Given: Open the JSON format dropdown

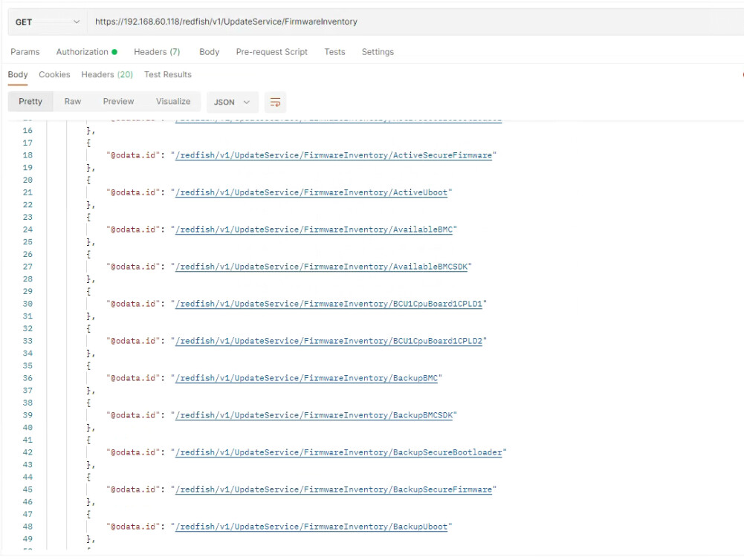Looking at the screenshot, I should click(232, 102).
